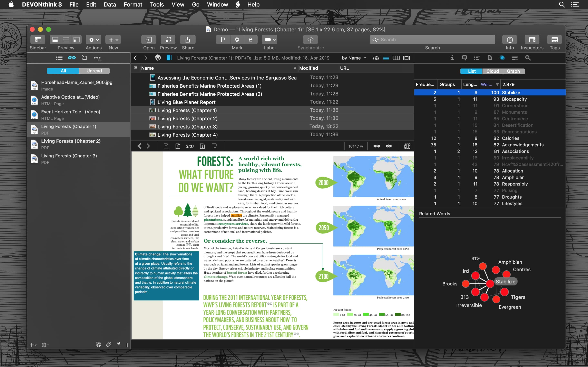The height and width of the screenshot is (367, 588).
Task: Mark item as locked with padlock icon
Action: (x=251, y=40)
